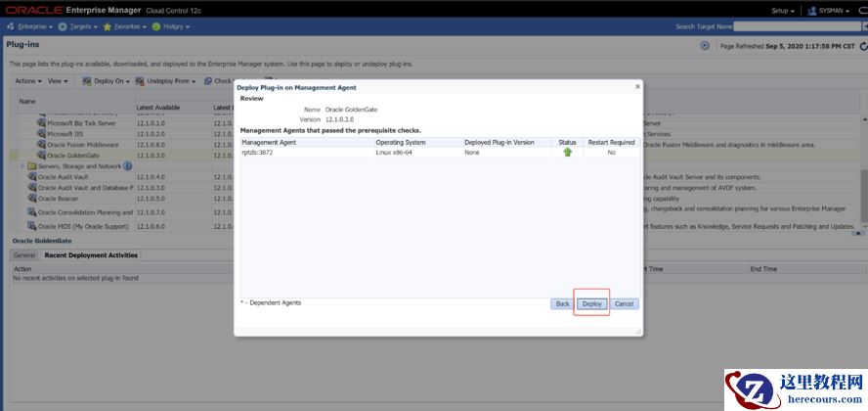Click the Microsoft IIS plug-in icon

pos(42,134)
